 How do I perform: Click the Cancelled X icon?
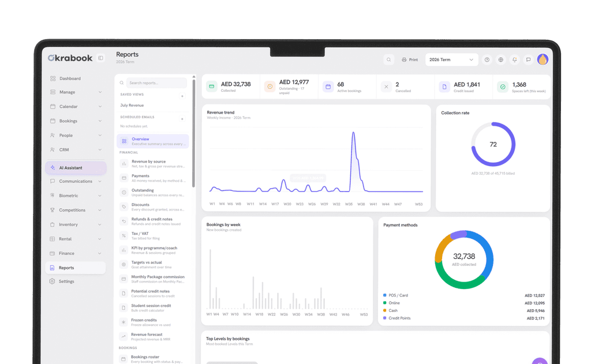click(x=386, y=87)
